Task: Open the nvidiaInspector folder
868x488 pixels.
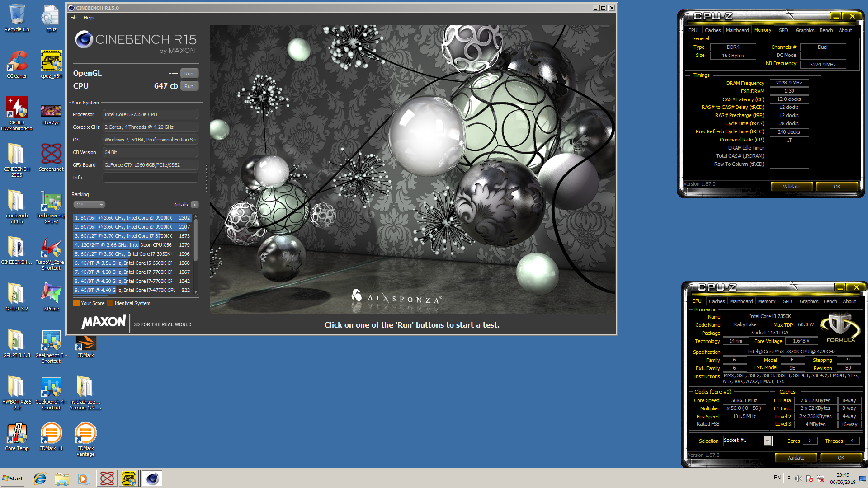Action: click(85, 393)
